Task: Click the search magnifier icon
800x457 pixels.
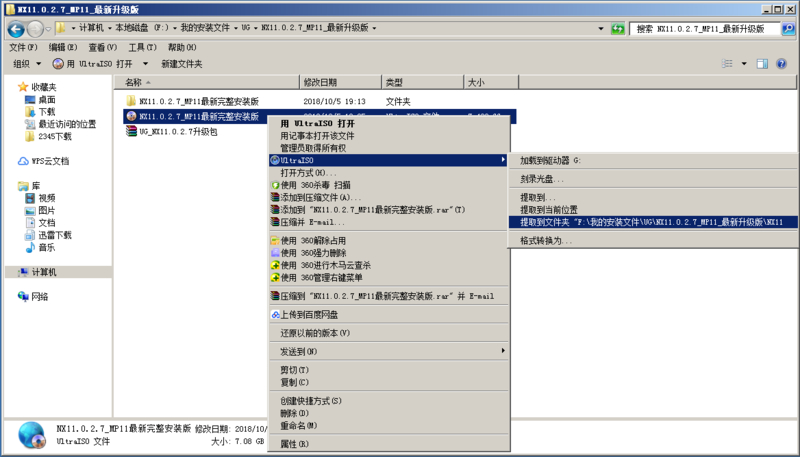Action: (788, 29)
